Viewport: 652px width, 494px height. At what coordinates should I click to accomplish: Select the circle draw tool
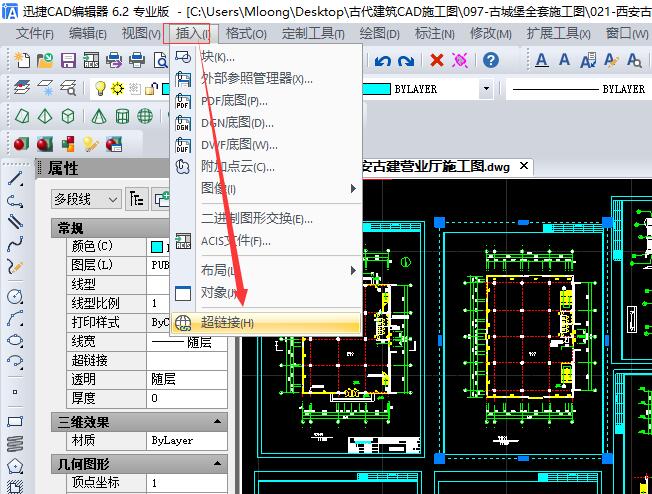pyautogui.click(x=15, y=296)
